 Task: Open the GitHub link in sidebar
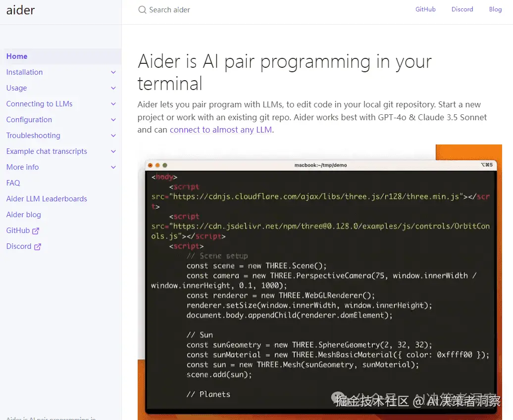click(x=18, y=231)
